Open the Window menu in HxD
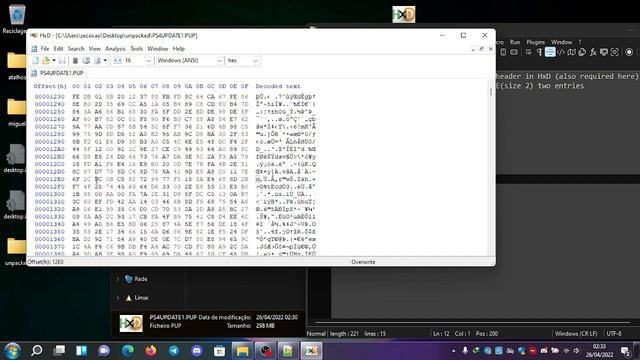 pyautogui.click(x=158, y=49)
